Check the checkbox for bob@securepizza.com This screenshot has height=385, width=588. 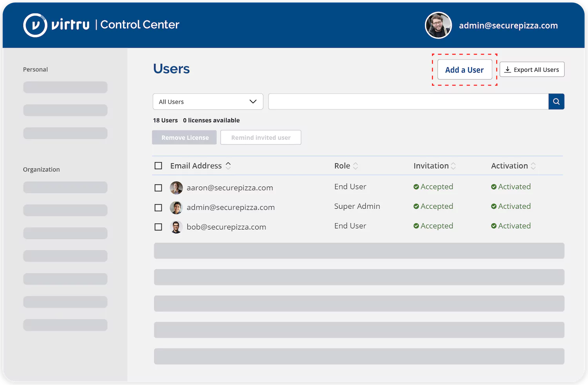[x=158, y=227]
